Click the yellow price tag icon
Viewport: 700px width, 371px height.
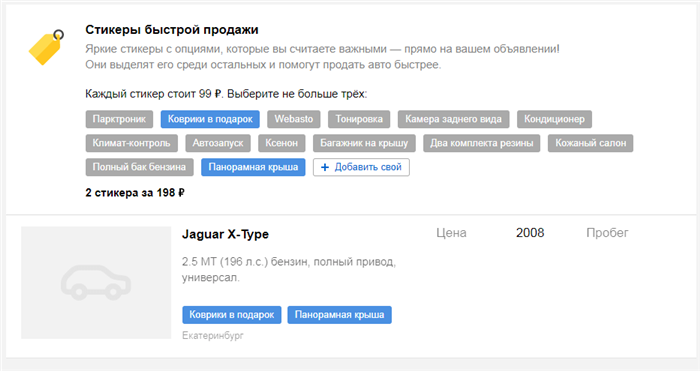(x=46, y=47)
